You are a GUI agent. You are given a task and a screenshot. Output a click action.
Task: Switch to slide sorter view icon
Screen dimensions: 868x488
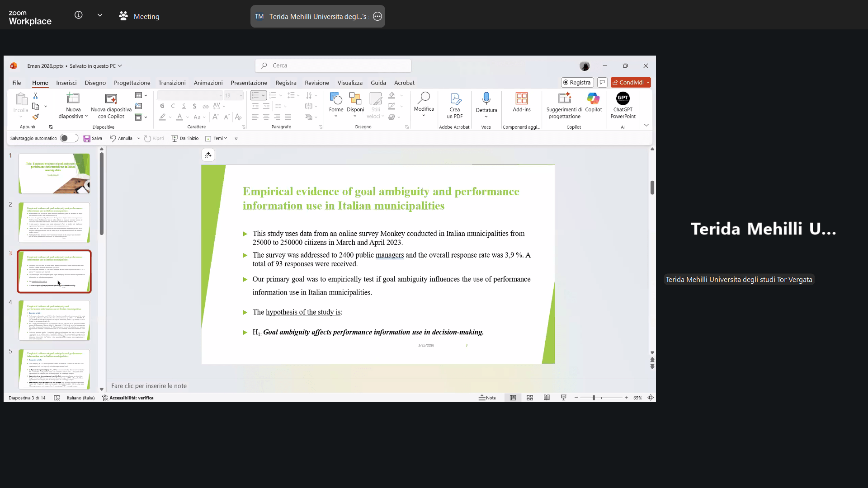(x=530, y=398)
